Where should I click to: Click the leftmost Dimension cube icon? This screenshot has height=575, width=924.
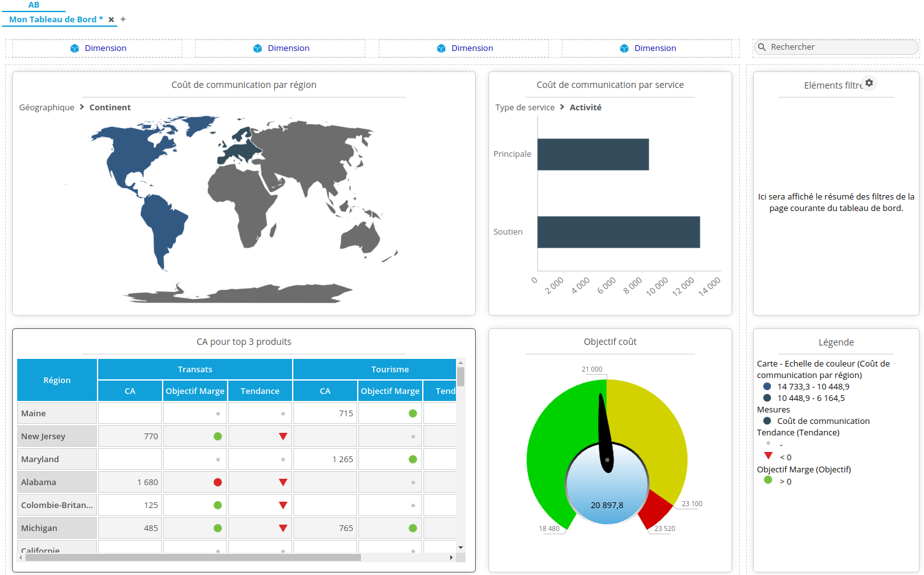[75, 48]
